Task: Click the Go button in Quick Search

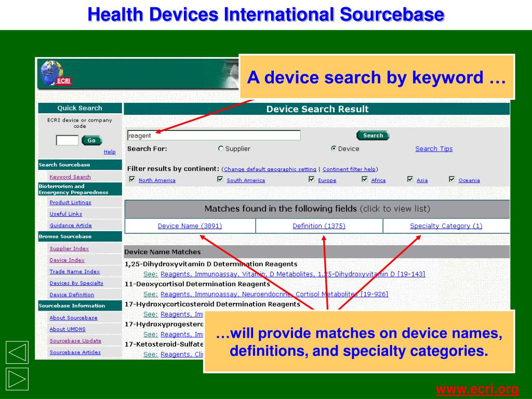Action: 91,140
